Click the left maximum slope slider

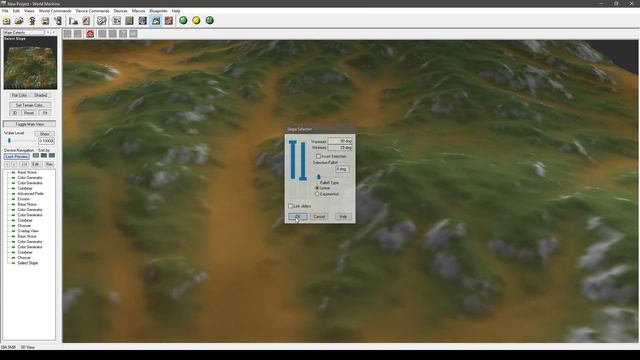point(293,160)
